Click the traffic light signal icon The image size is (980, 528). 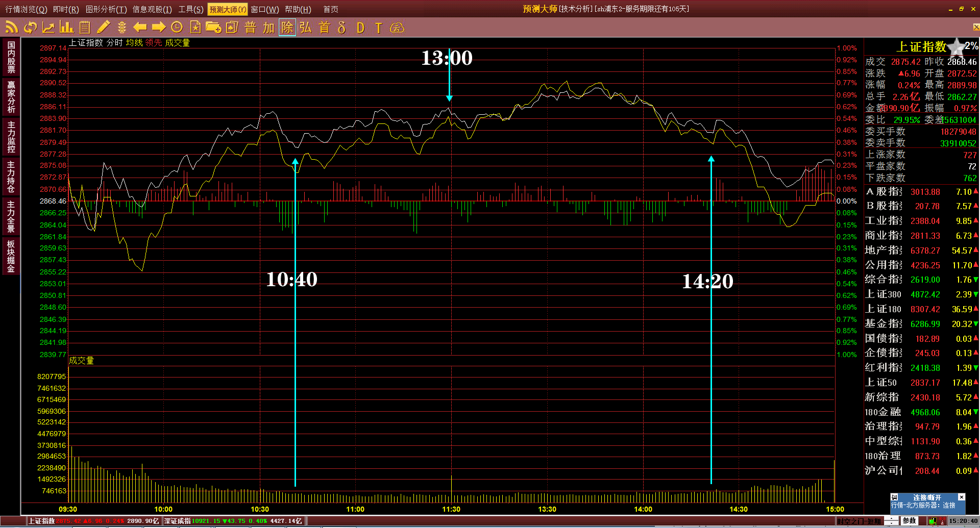pyautogui.click(x=121, y=27)
